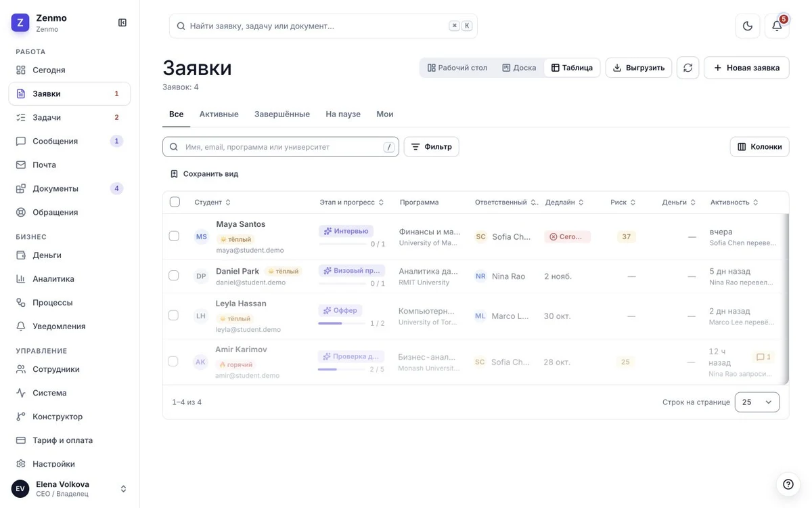Switch to Таблица view
Image resolution: width=812 pixels, height=508 pixels.
point(572,68)
